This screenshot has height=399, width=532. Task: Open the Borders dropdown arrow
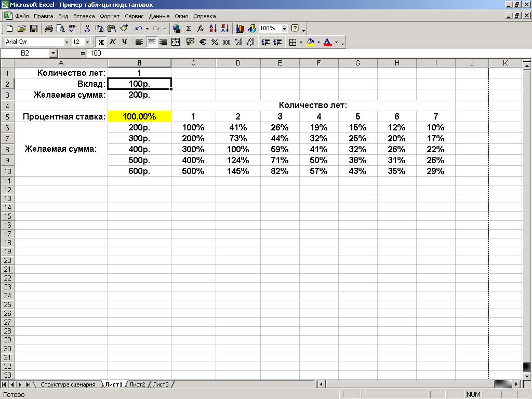point(301,43)
